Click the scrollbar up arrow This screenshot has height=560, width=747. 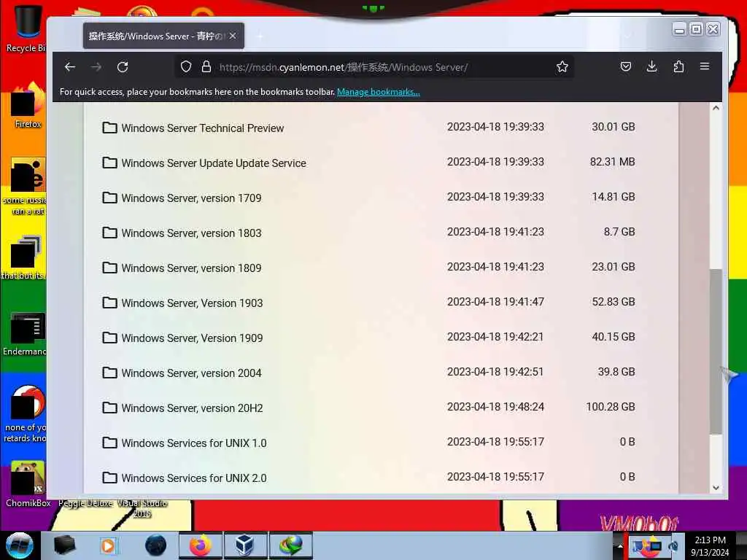pyautogui.click(x=716, y=108)
